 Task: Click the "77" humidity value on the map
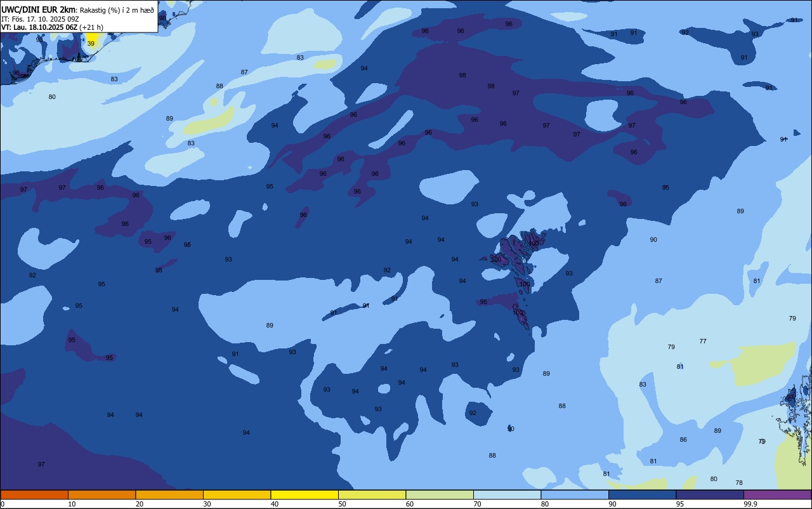click(703, 341)
